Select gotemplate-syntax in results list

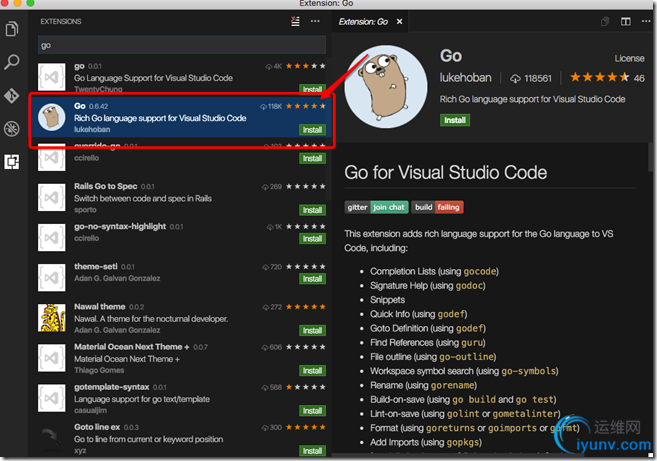(182, 398)
